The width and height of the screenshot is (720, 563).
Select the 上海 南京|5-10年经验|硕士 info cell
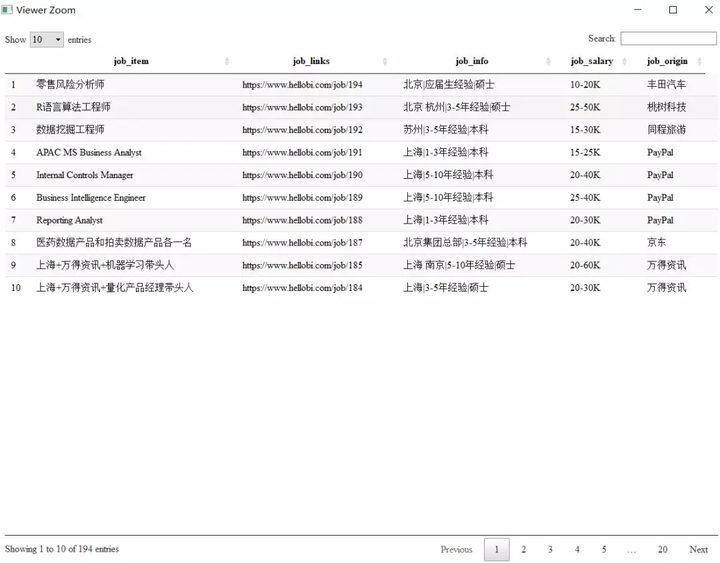tap(459, 265)
